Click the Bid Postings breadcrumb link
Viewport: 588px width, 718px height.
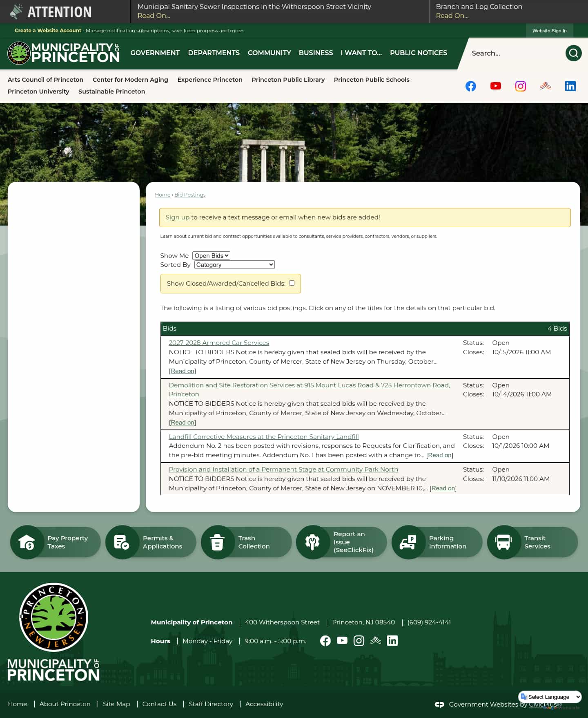pos(190,195)
